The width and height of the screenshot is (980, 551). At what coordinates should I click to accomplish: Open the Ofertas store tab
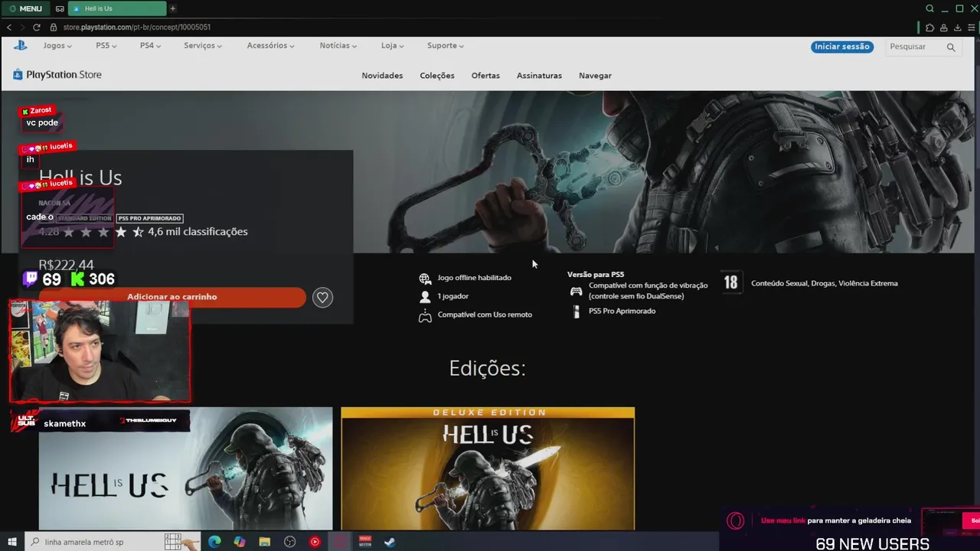485,76
